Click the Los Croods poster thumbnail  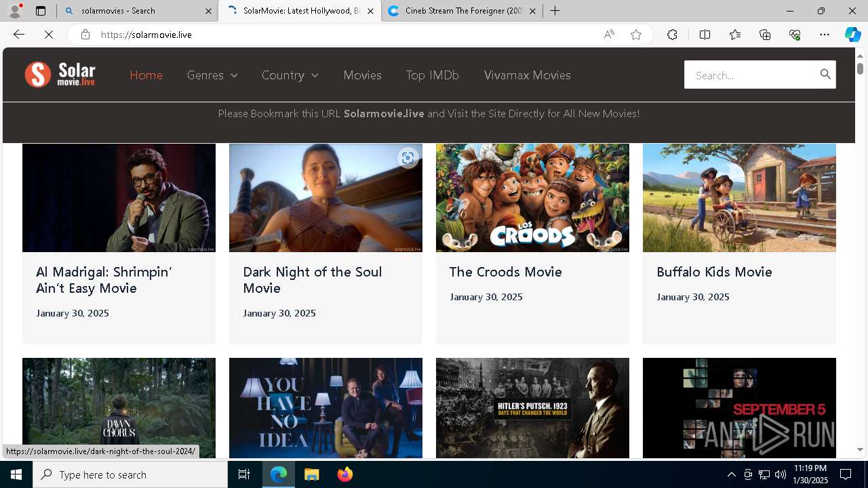532,198
